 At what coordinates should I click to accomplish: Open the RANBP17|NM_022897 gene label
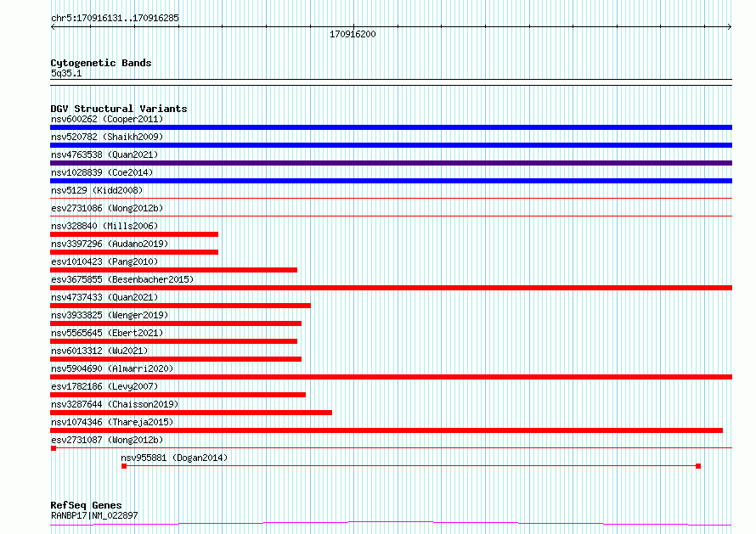[x=94, y=515]
